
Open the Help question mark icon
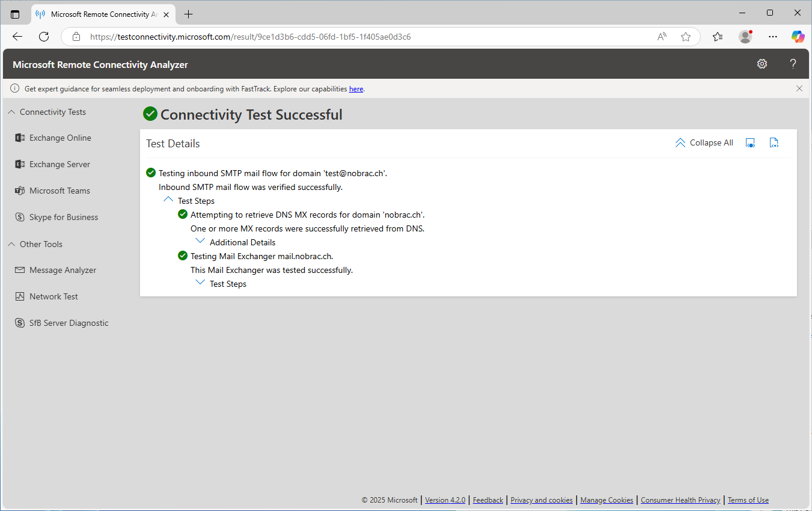pos(793,64)
